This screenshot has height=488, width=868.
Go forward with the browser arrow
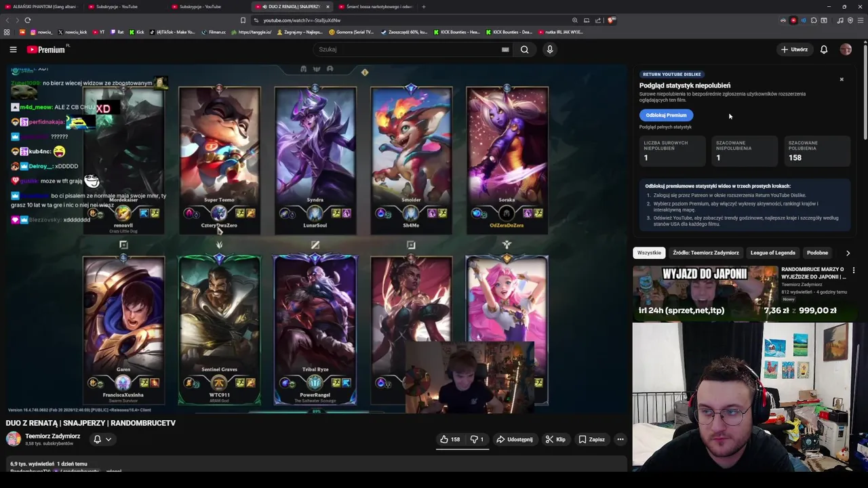pyautogui.click(x=18, y=20)
